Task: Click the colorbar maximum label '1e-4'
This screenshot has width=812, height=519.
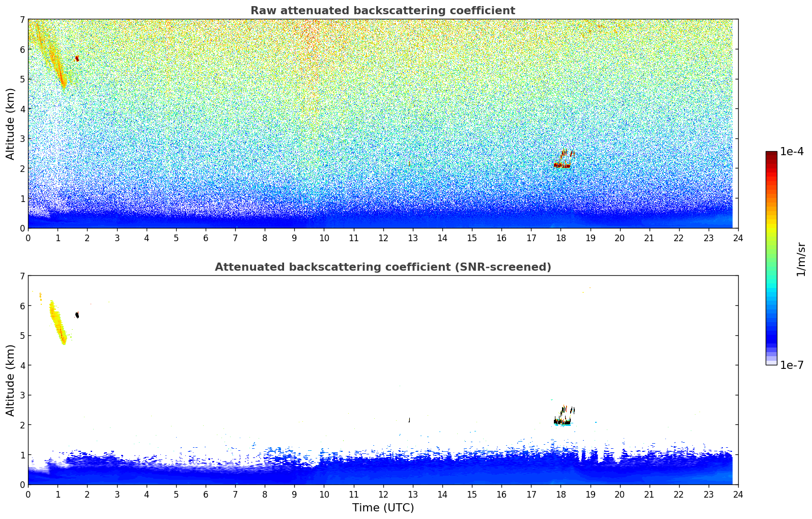Action: click(x=792, y=152)
